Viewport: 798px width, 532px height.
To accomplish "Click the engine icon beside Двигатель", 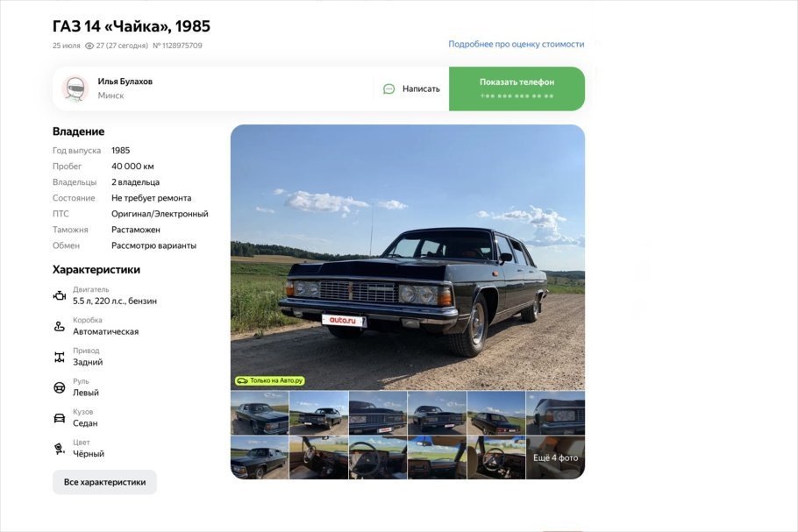I will 60,295.
